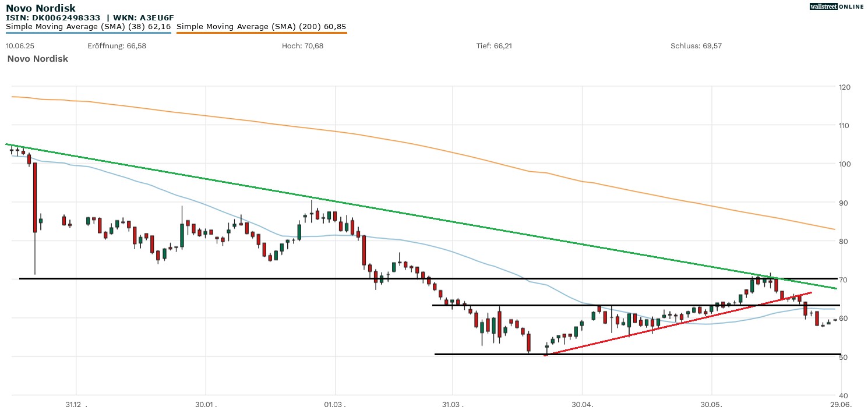Screen dimensions: 868x407
Task: Click the 120 y-axis price label
Action: pos(844,87)
